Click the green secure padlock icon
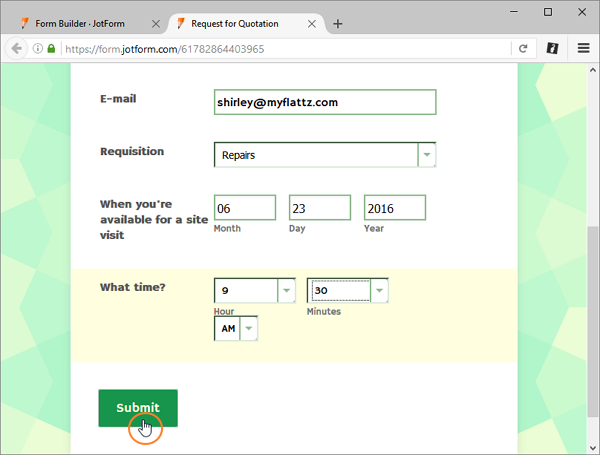This screenshot has height=455, width=600. (x=51, y=47)
